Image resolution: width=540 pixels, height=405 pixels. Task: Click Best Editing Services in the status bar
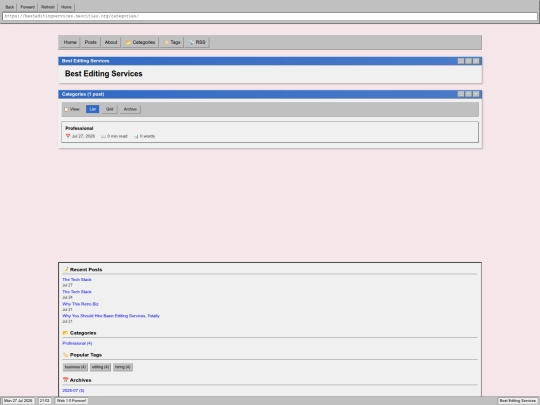(517, 401)
